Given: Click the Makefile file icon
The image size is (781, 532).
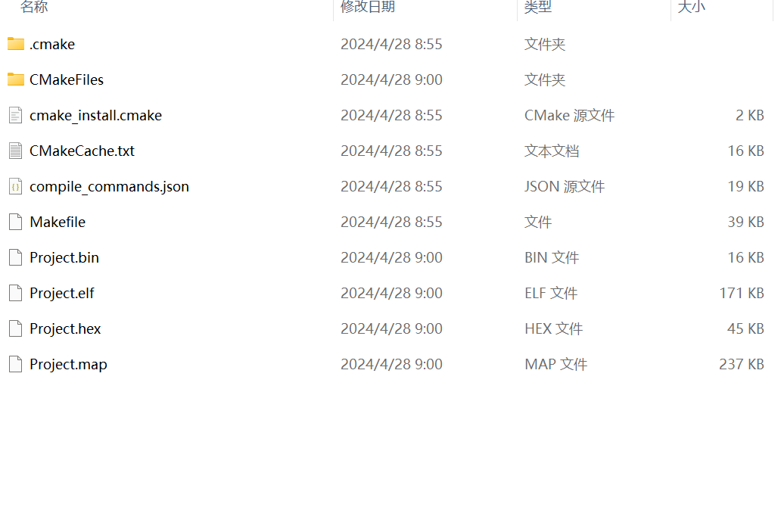Looking at the screenshot, I should pos(15,222).
